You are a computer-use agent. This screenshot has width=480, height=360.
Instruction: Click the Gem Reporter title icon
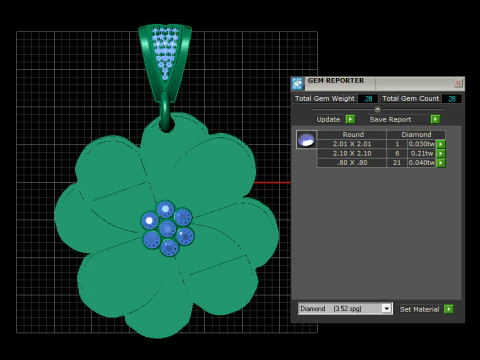(297, 83)
